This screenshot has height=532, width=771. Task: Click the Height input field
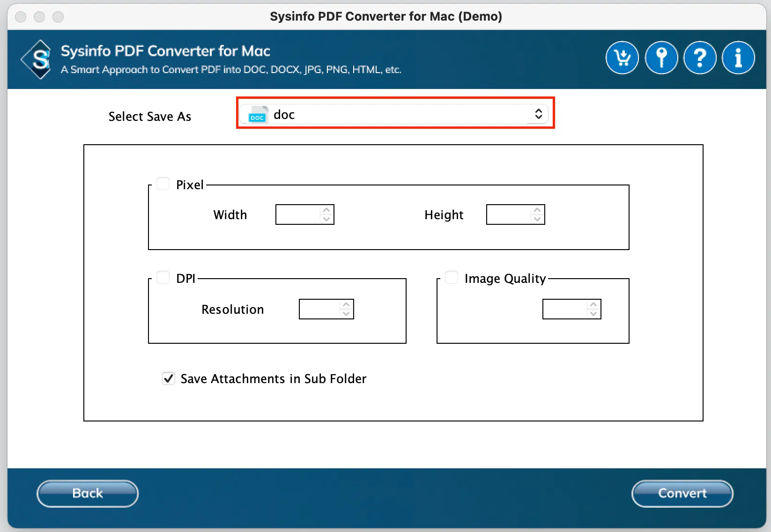(509, 214)
